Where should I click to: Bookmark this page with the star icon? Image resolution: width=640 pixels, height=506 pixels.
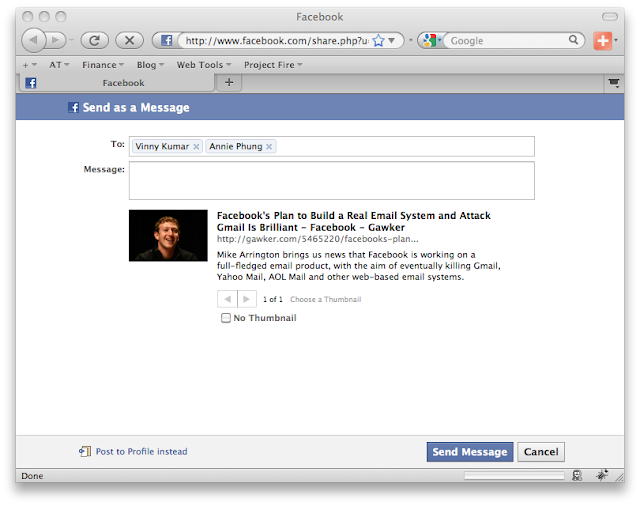(378, 40)
